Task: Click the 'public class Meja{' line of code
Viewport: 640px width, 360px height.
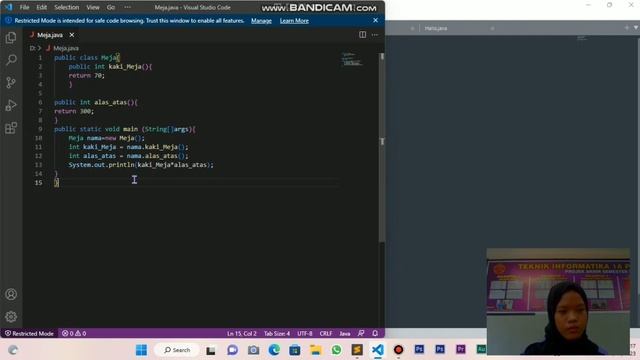Action: click(x=87, y=58)
